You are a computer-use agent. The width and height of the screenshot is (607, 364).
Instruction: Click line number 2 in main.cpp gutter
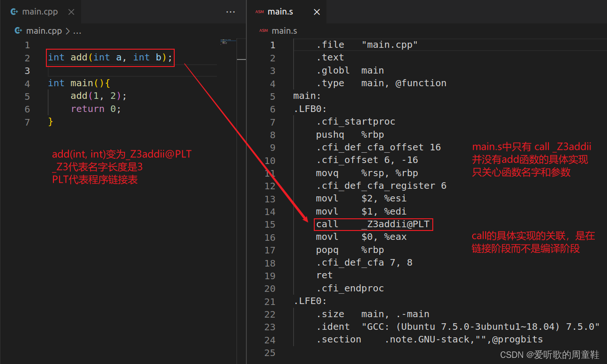(x=27, y=58)
